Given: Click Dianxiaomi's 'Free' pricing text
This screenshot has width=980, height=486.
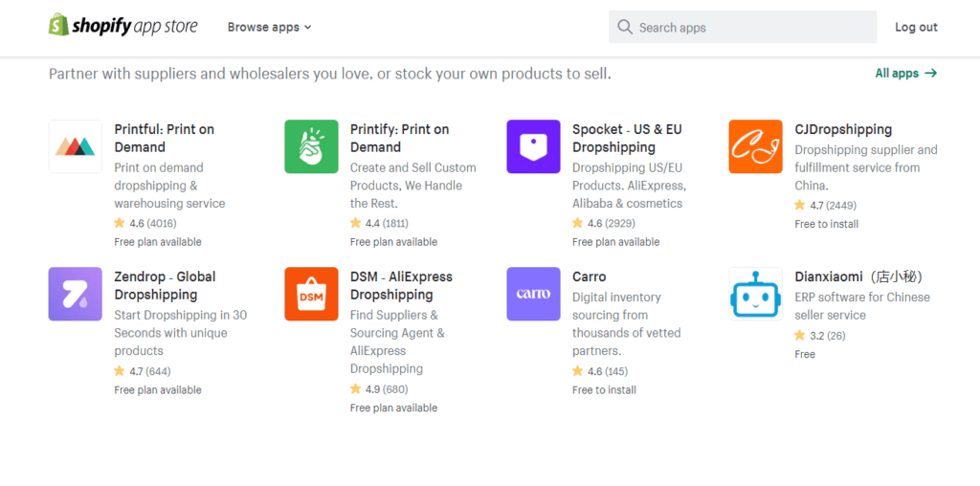Looking at the screenshot, I should pos(805,354).
